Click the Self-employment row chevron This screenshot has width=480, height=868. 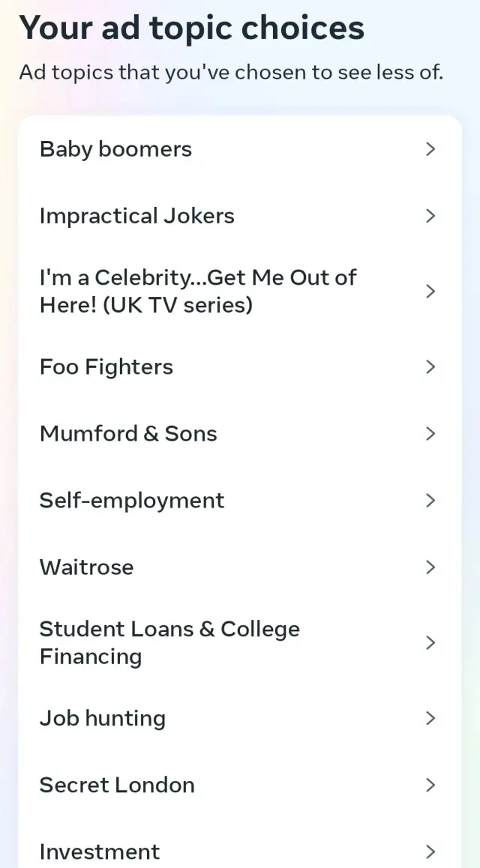(x=430, y=500)
